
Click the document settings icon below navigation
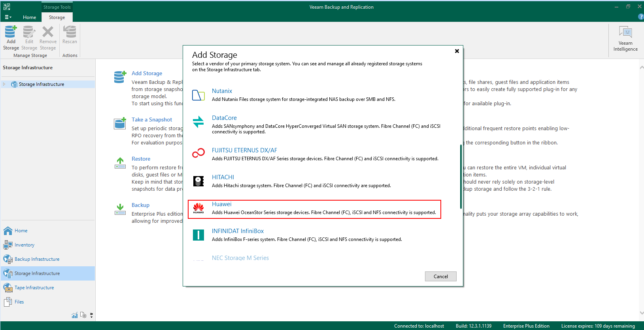(x=83, y=315)
